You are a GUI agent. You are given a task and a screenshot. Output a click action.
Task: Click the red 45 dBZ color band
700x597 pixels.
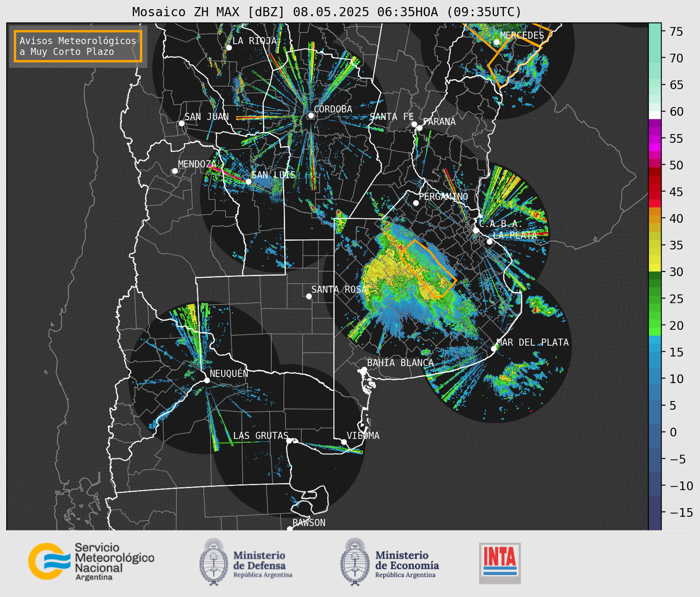coord(655,192)
